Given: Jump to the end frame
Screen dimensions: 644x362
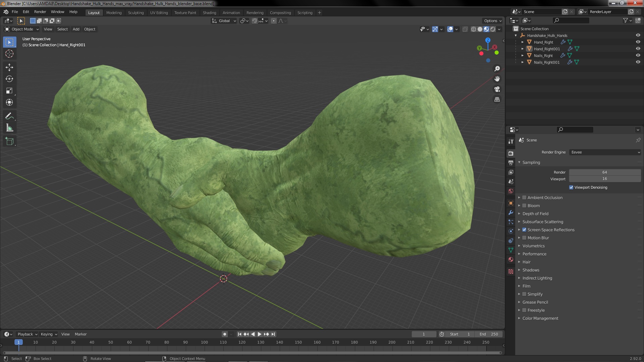Looking at the screenshot, I should pos(273,334).
